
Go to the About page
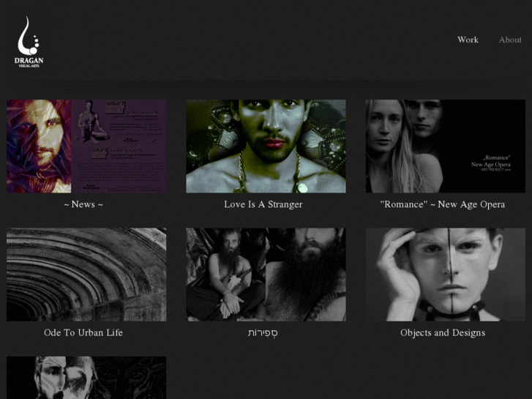click(x=510, y=40)
